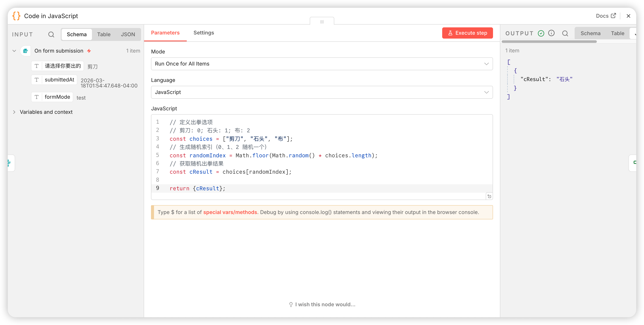Open the Language dropdown
Image resolution: width=644 pixels, height=325 pixels.
click(322, 92)
